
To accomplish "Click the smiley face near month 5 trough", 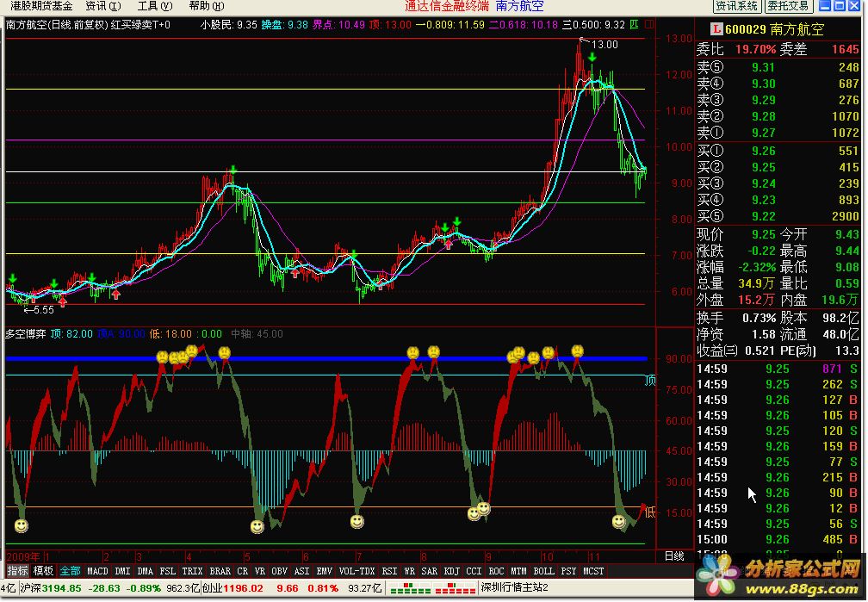I will pyautogui.click(x=257, y=527).
